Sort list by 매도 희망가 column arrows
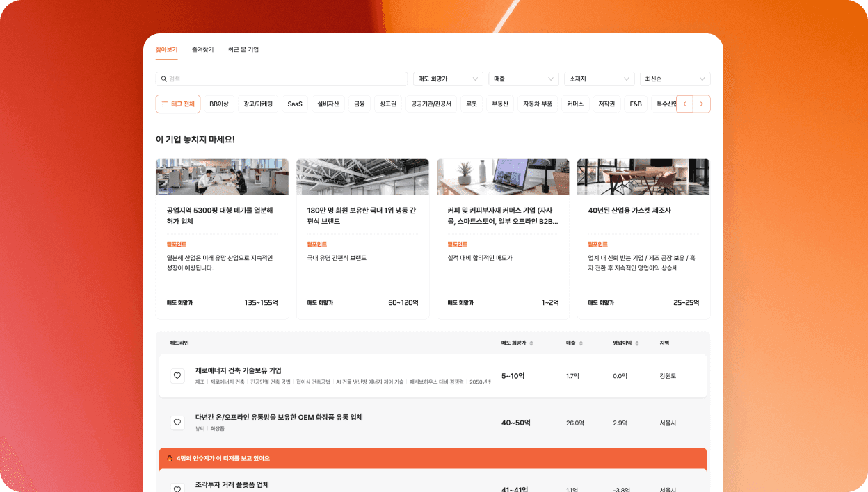Image resolution: width=868 pixels, height=492 pixels. (x=531, y=343)
